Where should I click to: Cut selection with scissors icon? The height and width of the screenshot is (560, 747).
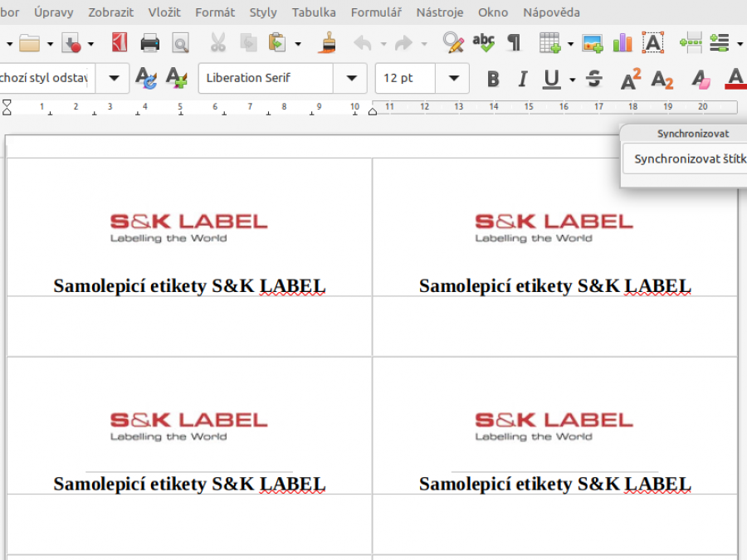(217, 43)
